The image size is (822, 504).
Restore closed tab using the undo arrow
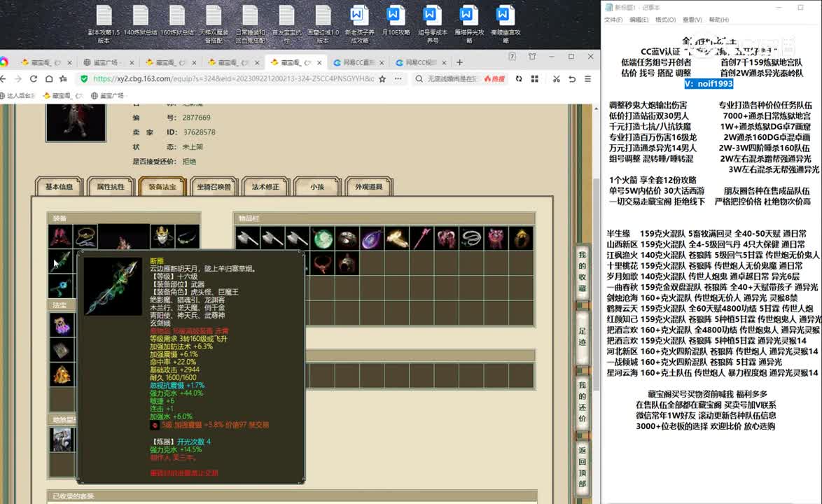572,78
